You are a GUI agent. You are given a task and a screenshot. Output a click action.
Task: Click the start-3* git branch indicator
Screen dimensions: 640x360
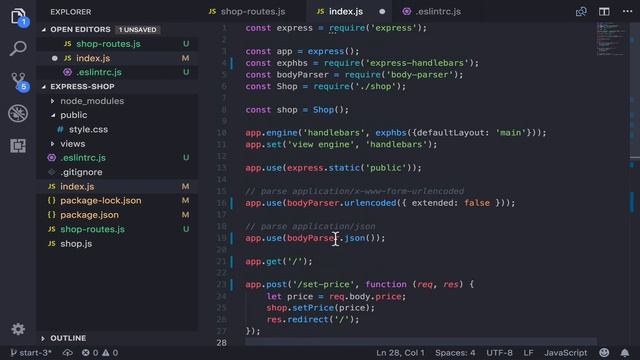(x=31, y=353)
